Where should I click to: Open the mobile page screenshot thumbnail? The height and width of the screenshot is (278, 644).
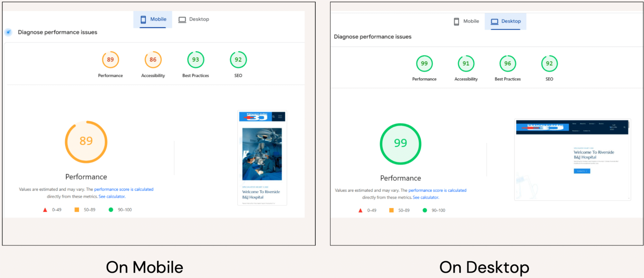coord(262,158)
